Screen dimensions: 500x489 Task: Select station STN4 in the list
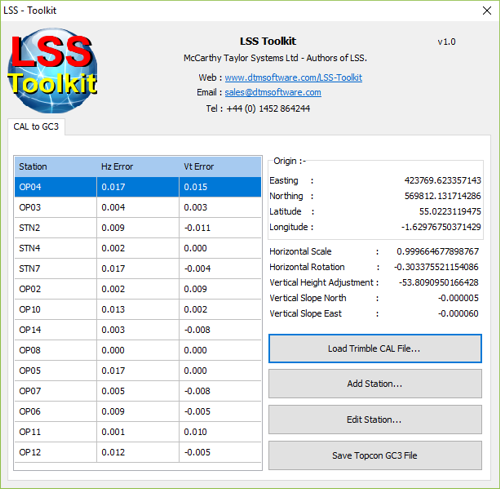click(x=138, y=248)
